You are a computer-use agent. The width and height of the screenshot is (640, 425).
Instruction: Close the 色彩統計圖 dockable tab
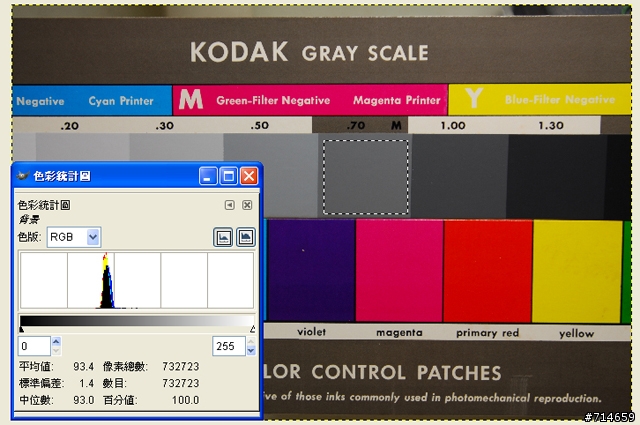tap(247, 205)
